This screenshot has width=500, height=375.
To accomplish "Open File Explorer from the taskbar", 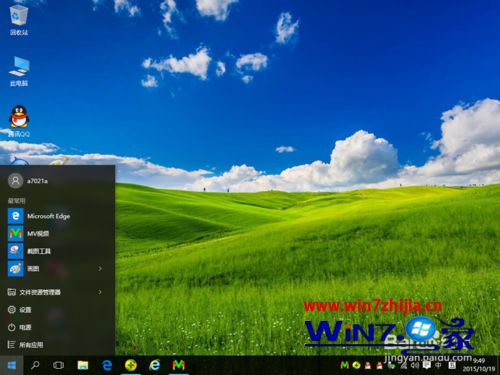I will coord(83,365).
